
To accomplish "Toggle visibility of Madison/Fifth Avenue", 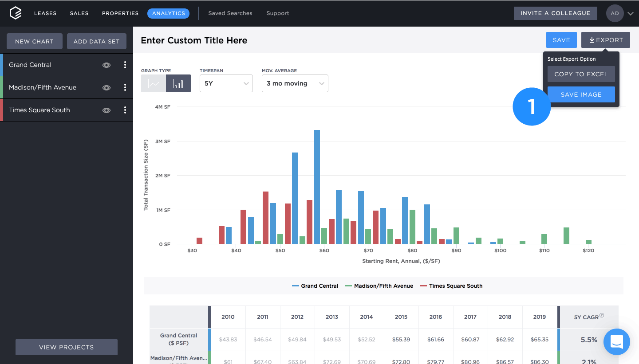I will click(106, 87).
